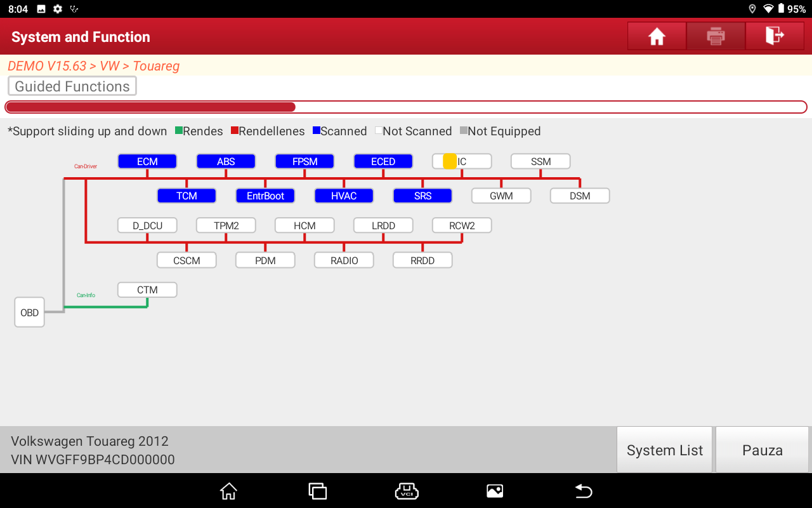This screenshot has height=508, width=812.
Task: Select the ABS module node
Action: pos(226,161)
